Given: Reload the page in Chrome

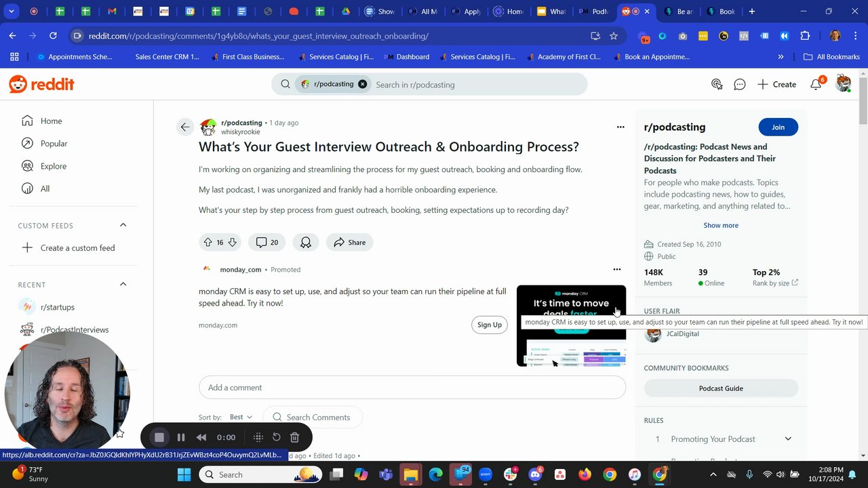Looking at the screenshot, I should 53,36.
